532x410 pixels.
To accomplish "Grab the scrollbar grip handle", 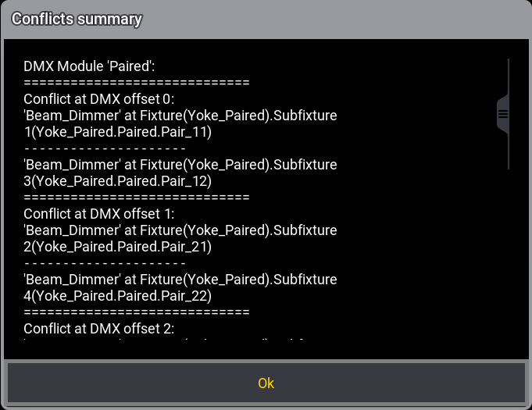I will click(x=503, y=114).
